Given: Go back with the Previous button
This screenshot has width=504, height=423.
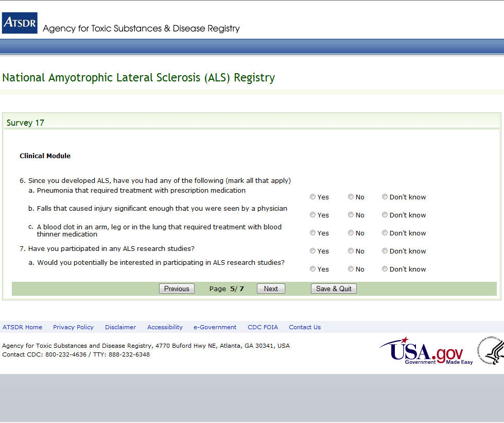Looking at the screenshot, I should (x=177, y=289).
